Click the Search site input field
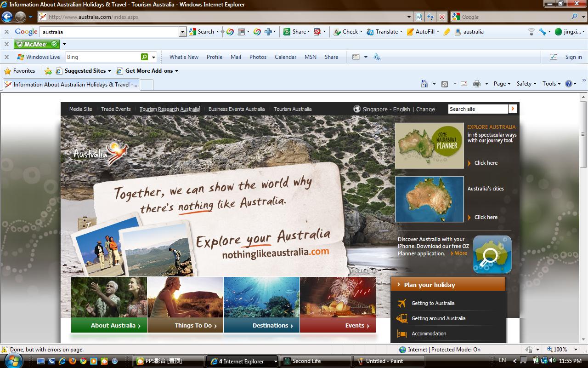This screenshot has width=588, height=368. point(478,109)
